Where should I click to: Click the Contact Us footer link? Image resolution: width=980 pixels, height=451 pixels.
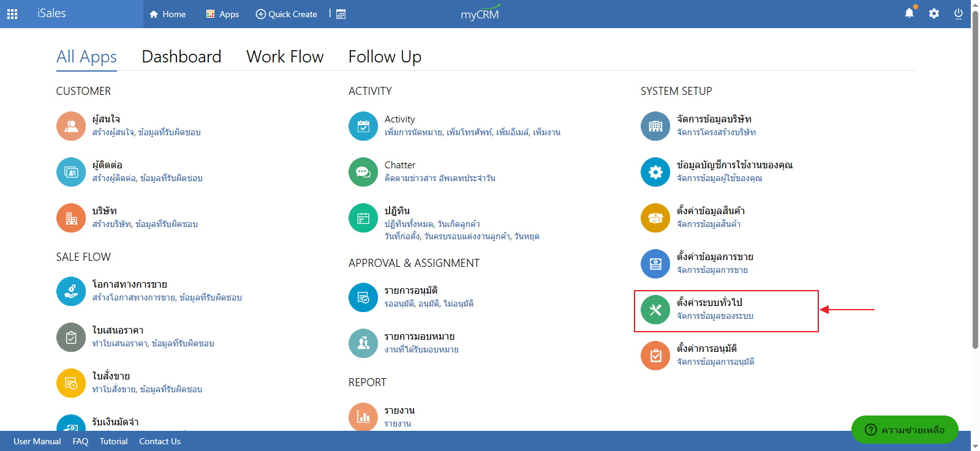coord(160,441)
